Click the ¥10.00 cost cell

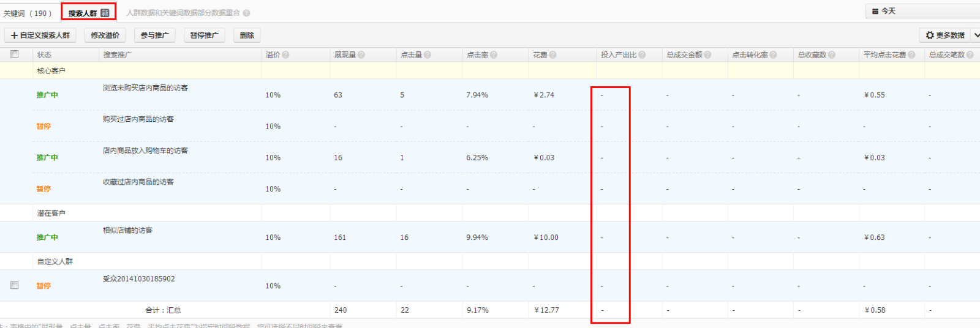point(546,237)
